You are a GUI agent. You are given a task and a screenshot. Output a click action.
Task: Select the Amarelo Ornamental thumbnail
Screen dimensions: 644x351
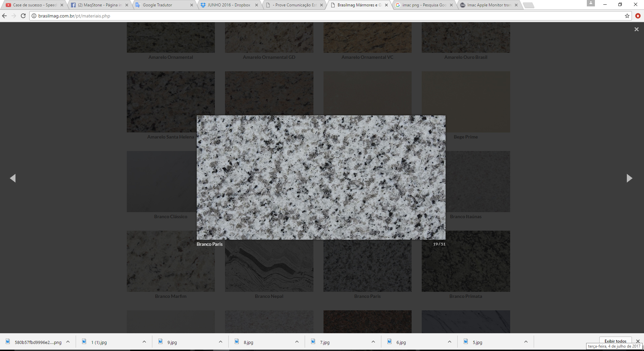point(171,37)
